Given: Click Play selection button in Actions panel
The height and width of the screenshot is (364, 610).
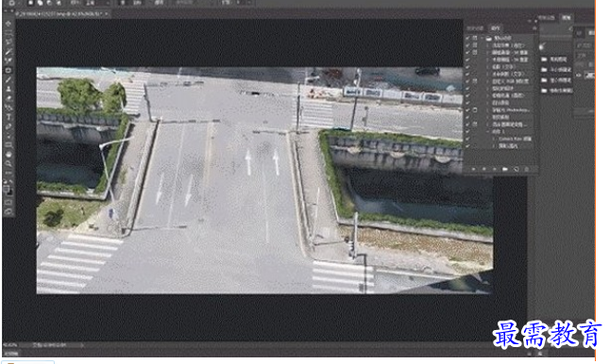Looking at the screenshot, I should point(495,170).
